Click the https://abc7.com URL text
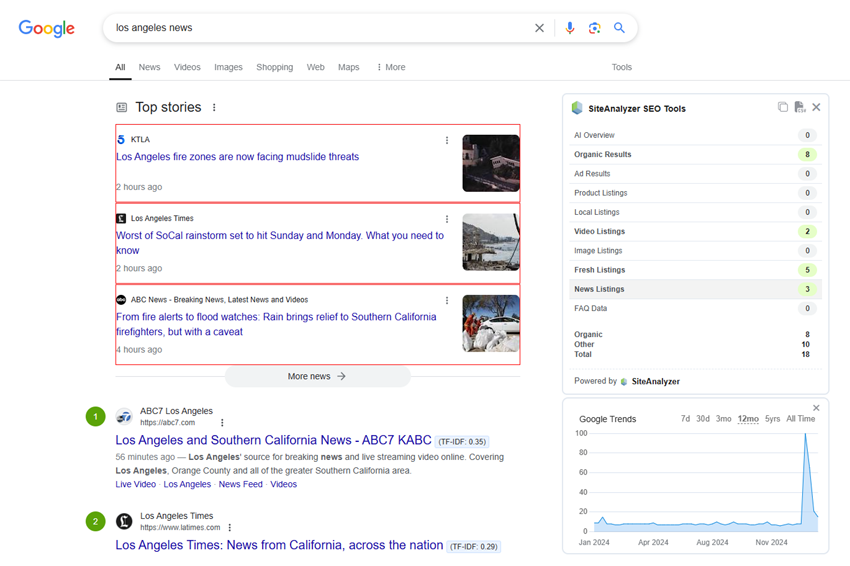This screenshot has height=566, width=850. tap(168, 423)
